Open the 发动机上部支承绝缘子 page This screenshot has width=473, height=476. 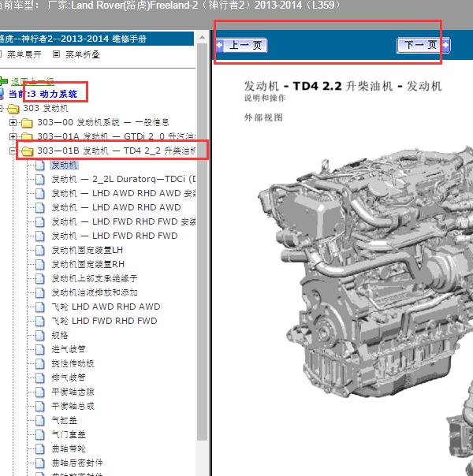[x=95, y=279]
